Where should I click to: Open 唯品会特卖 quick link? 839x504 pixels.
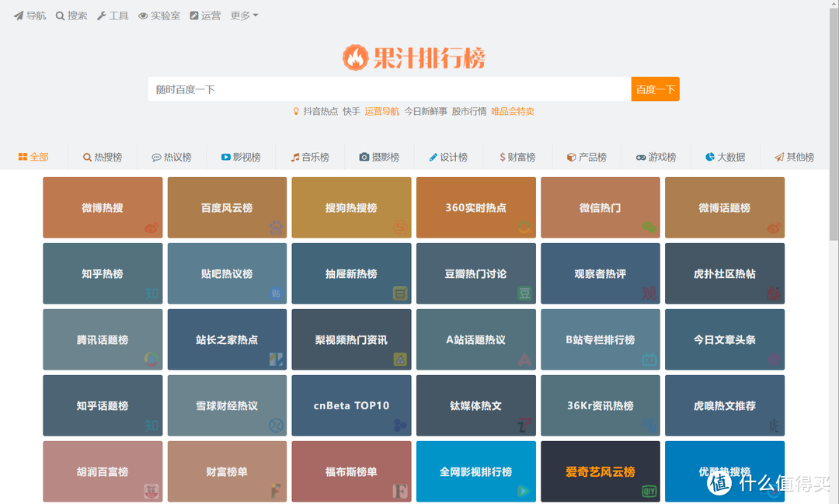pyautogui.click(x=513, y=111)
